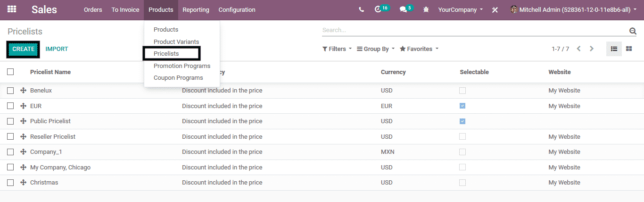Viewport: 644px width, 202px height.
Task: Open the conversations chat bubble icon
Action: coord(403,9)
